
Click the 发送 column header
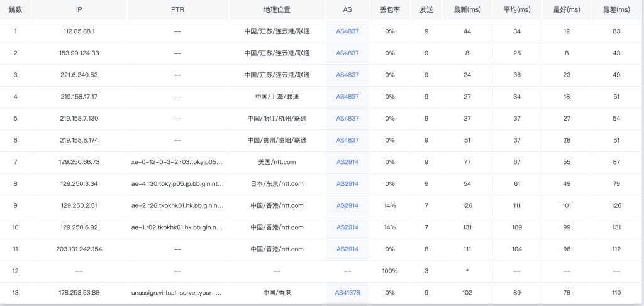[x=426, y=10]
